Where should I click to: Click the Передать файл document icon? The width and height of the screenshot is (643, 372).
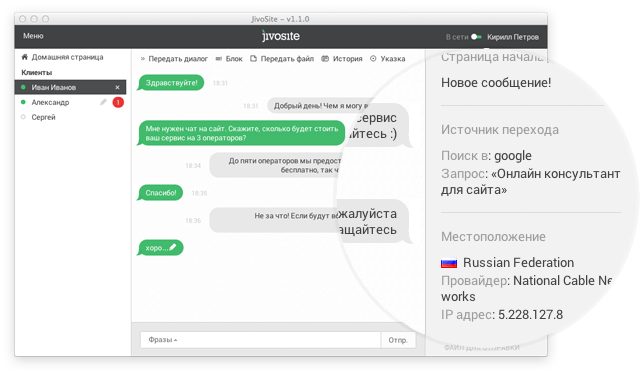pos(253,59)
